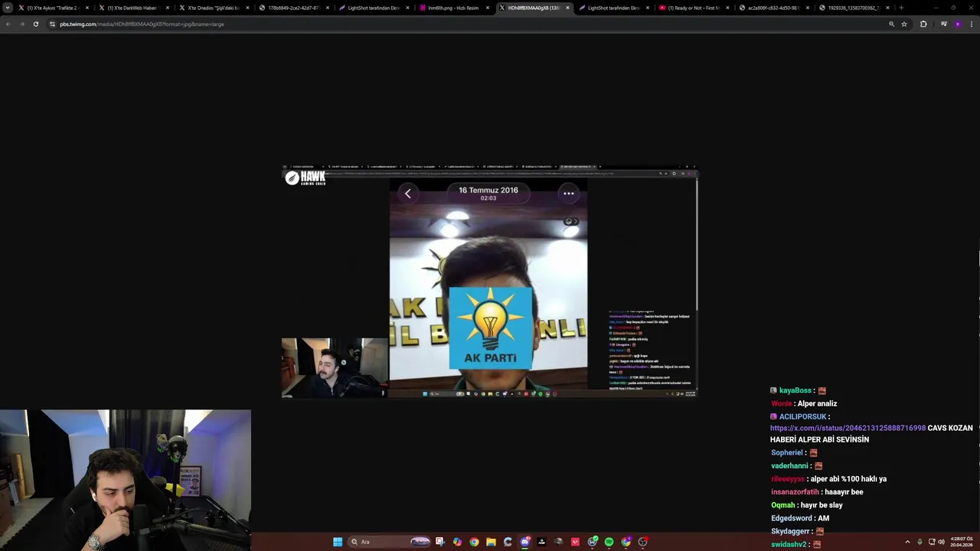Open Copilot icon on the taskbar
This screenshot has width=980, height=551.
pyautogui.click(x=457, y=542)
